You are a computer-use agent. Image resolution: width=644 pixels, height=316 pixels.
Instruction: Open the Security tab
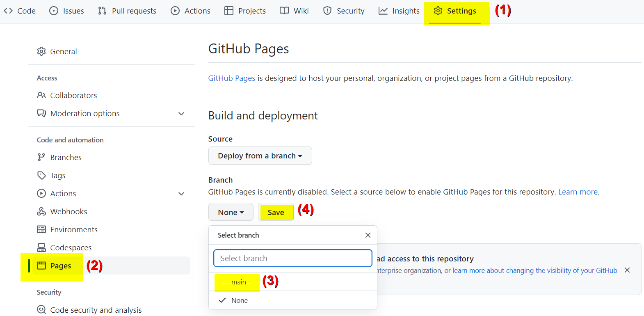[344, 11]
